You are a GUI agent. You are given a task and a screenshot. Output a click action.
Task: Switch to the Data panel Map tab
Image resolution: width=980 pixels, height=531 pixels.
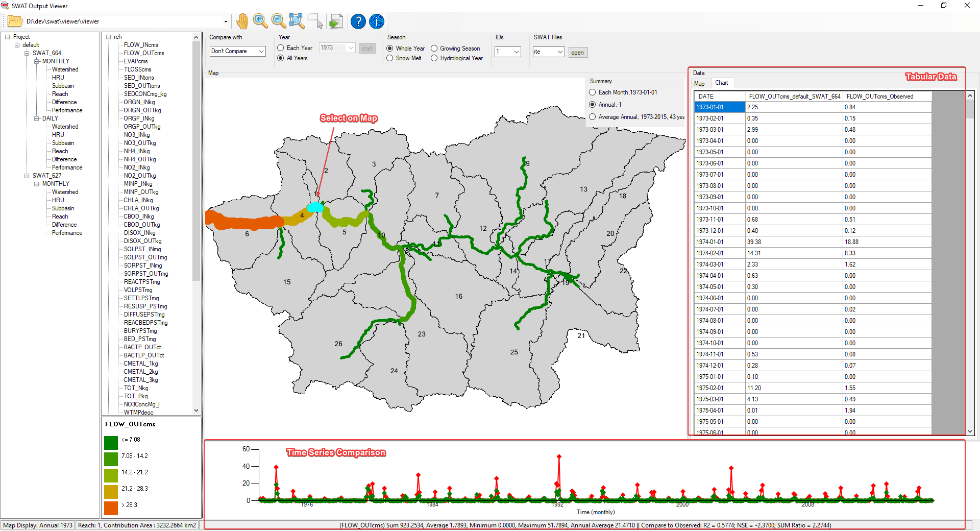point(699,84)
